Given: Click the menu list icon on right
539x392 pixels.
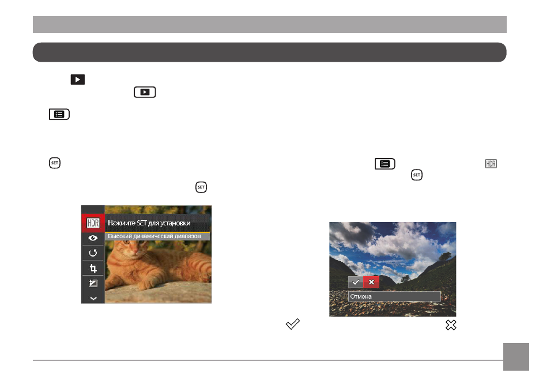Looking at the screenshot, I should [x=385, y=164].
